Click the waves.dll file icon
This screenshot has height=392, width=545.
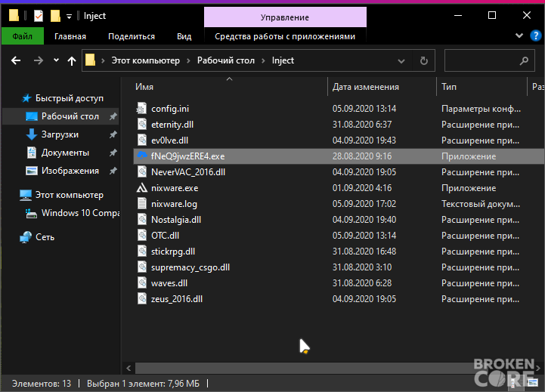click(x=142, y=283)
